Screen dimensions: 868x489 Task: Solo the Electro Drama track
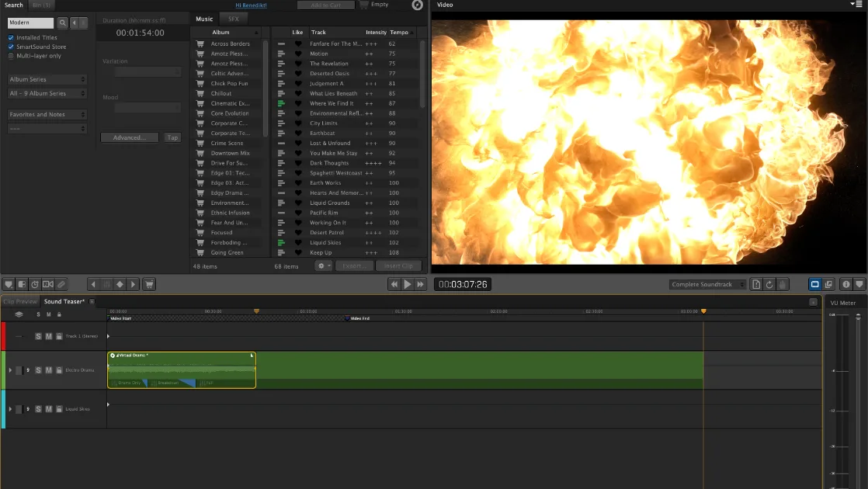click(38, 370)
